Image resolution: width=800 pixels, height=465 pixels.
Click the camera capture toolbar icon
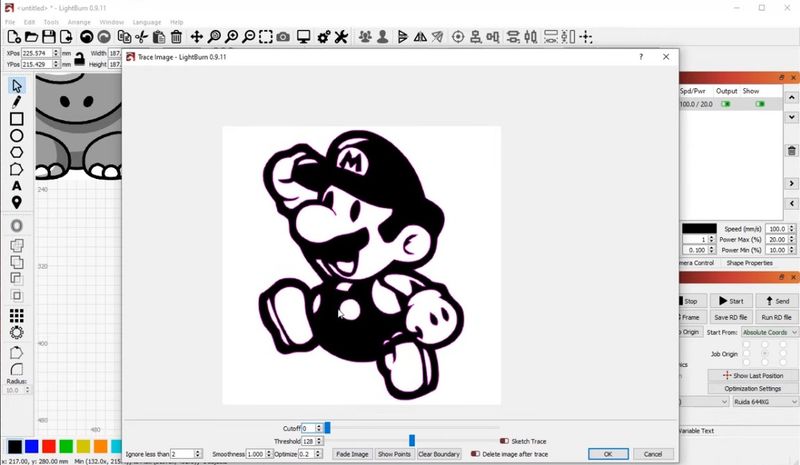(x=283, y=37)
